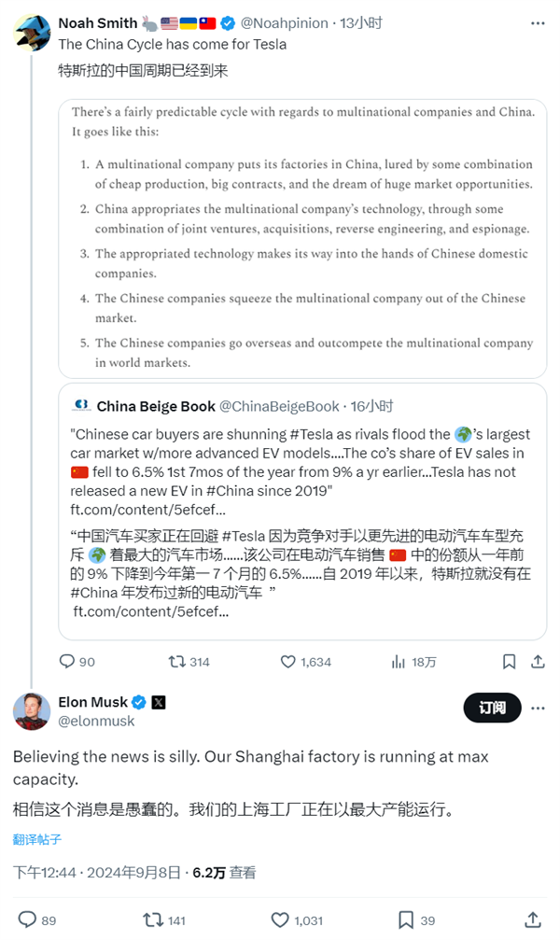This screenshot has width=560, height=940.
Task: Click the 订阅 subscribe button
Action: (x=492, y=709)
